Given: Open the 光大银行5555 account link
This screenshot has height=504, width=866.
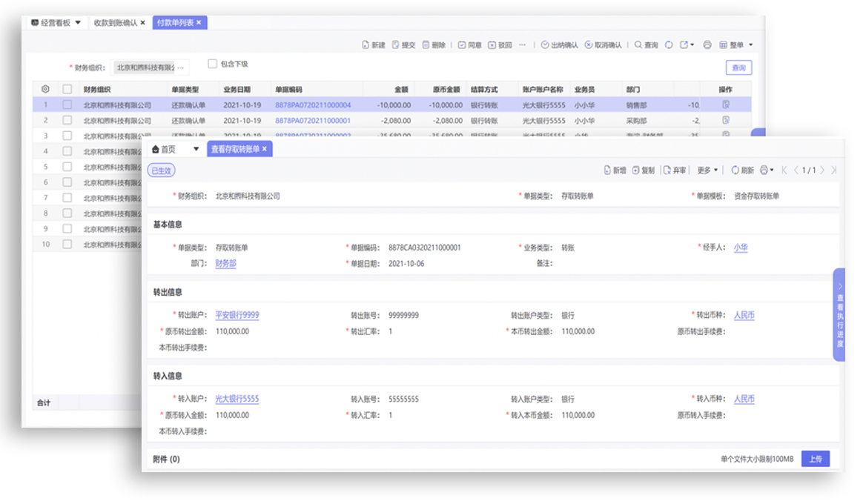Looking at the screenshot, I should [x=237, y=399].
